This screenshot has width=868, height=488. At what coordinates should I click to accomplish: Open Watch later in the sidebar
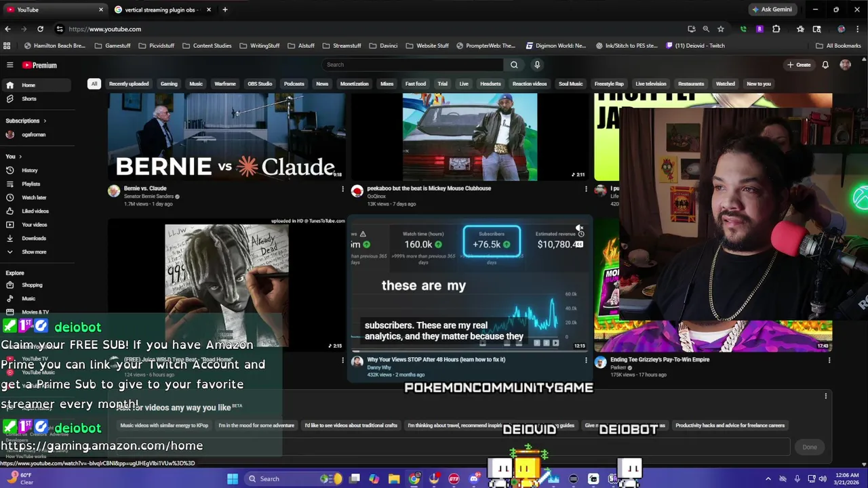(35, 197)
